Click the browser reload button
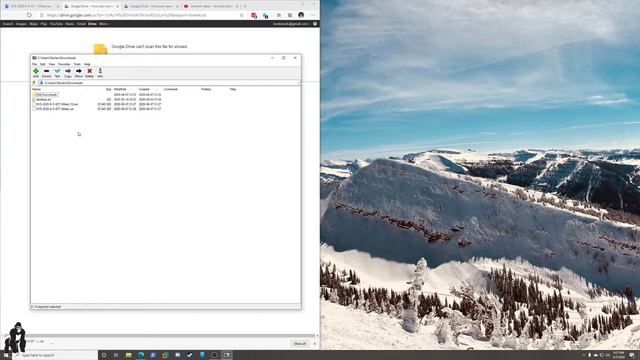 (29, 15)
